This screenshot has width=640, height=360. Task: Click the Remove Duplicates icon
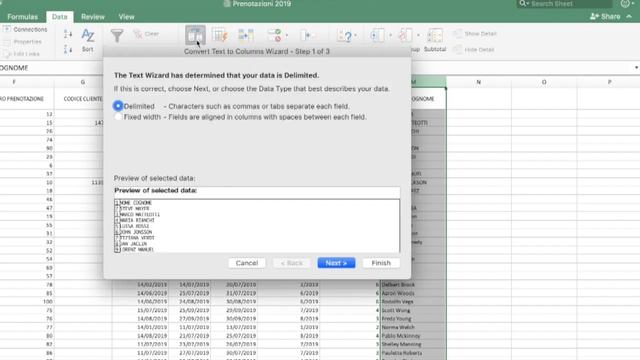(x=245, y=35)
